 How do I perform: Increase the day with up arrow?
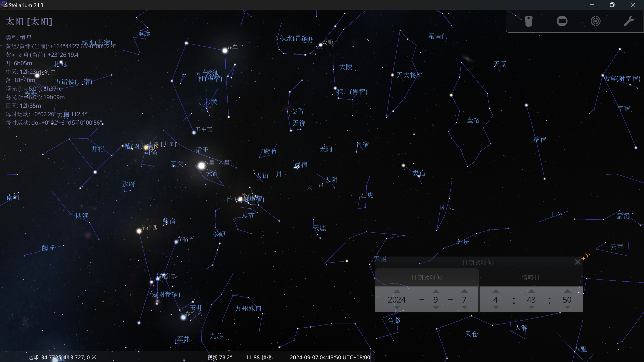point(464,291)
